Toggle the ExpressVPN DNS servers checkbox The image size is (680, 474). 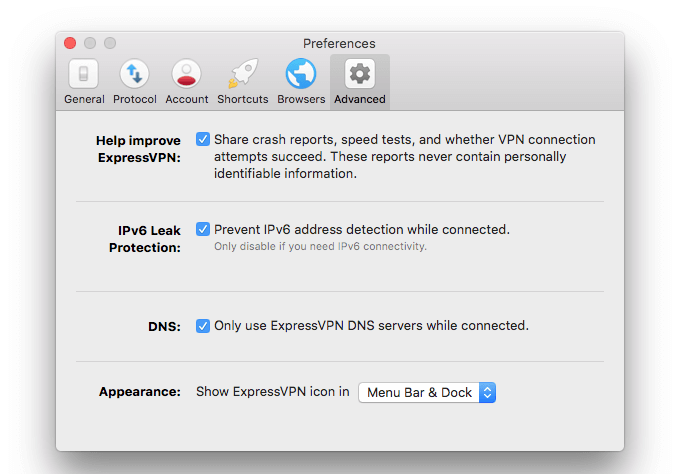click(203, 326)
